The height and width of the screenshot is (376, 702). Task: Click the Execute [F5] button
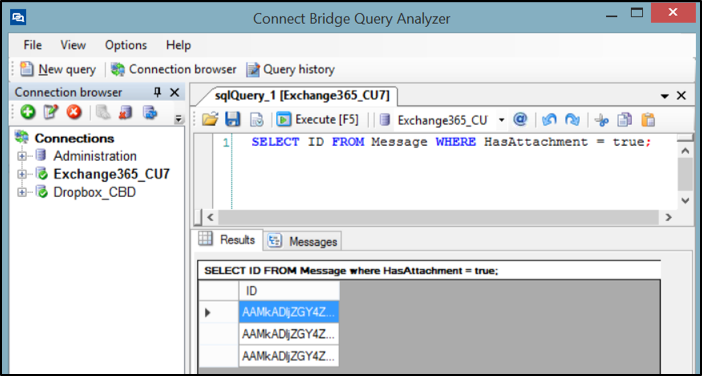click(x=318, y=120)
